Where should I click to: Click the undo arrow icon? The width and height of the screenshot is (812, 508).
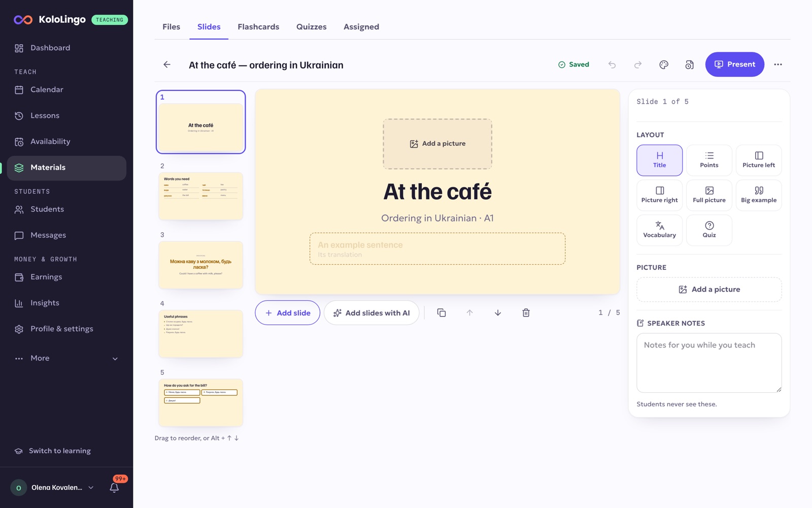click(612, 65)
